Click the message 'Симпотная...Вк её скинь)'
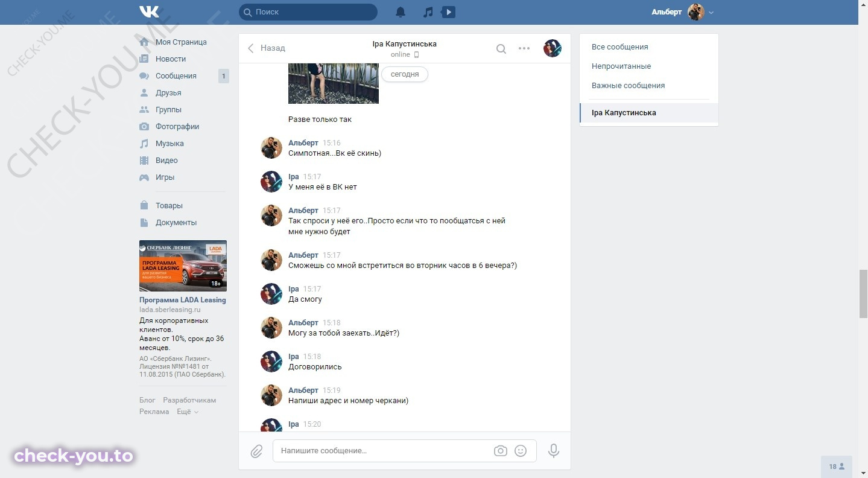This screenshot has width=868, height=478. pyautogui.click(x=335, y=153)
